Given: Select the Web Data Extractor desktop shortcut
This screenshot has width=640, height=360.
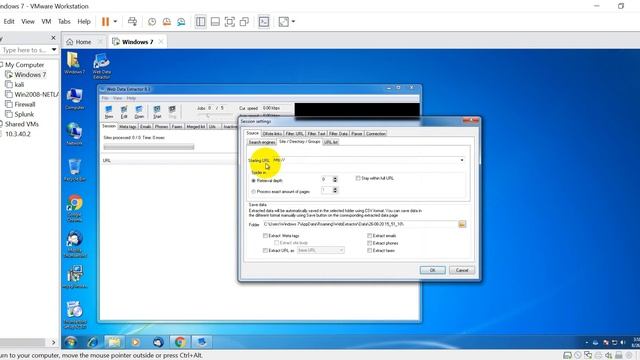Looking at the screenshot, I should (x=101, y=66).
